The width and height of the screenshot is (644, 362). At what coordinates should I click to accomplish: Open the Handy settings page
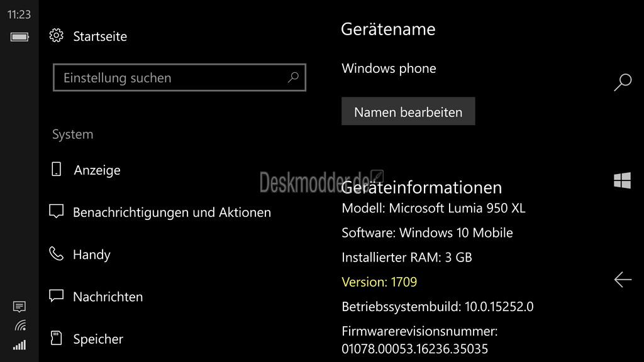pos(92,255)
